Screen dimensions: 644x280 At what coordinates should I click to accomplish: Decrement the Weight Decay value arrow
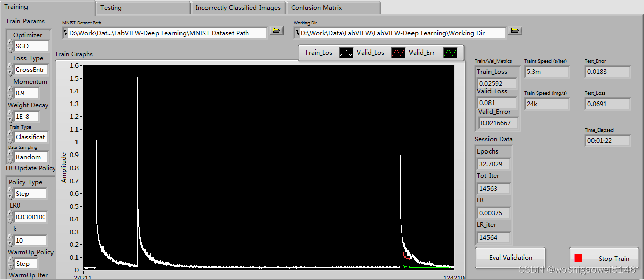(10, 119)
